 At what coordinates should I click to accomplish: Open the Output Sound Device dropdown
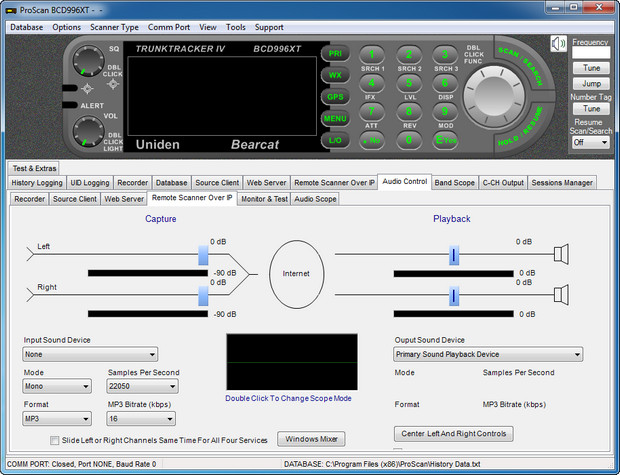(x=488, y=354)
